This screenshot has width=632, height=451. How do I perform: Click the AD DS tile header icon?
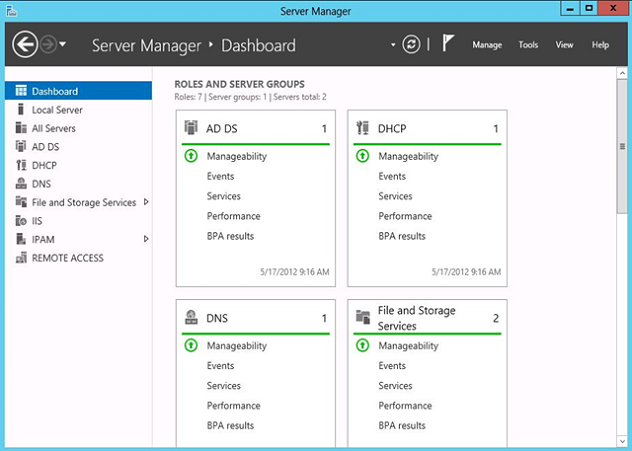pyautogui.click(x=191, y=127)
